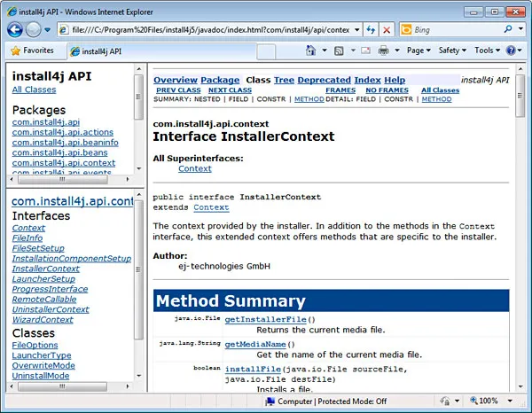Expand the Feeds dropdown arrow

[x=353, y=51]
